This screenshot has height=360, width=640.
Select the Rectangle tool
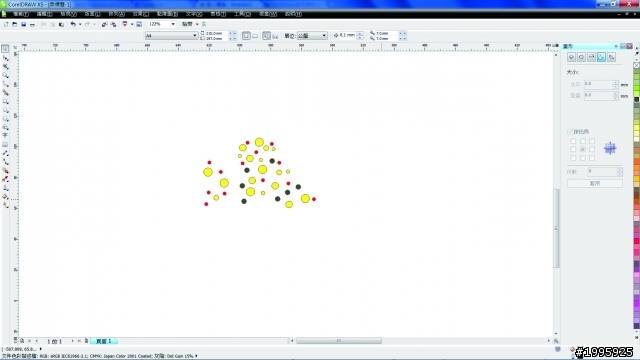(x=5, y=101)
